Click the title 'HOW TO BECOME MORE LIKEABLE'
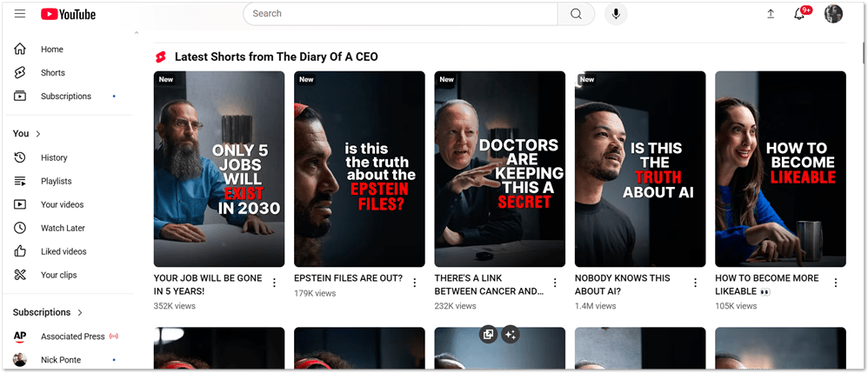The image size is (868, 373). [x=767, y=284]
